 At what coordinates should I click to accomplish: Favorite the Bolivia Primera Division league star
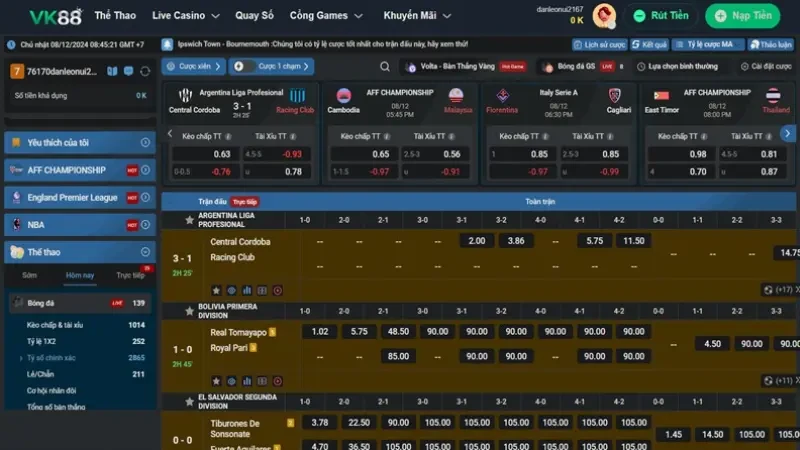click(189, 311)
